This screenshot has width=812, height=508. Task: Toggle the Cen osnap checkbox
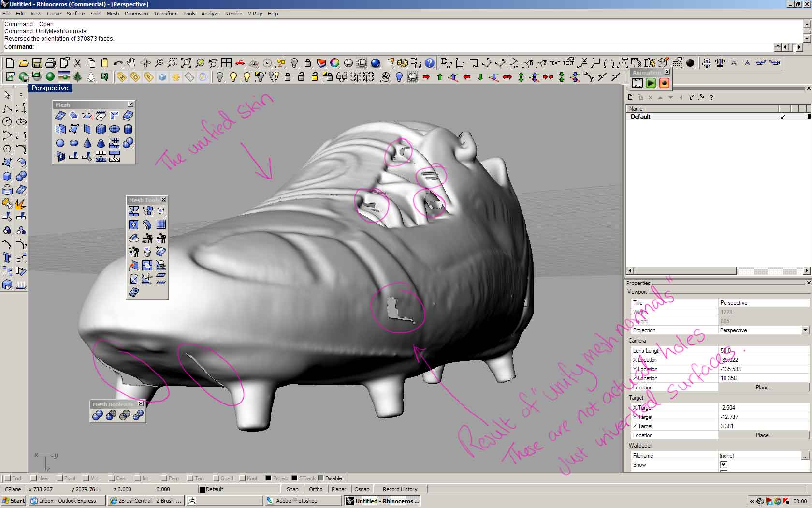pyautogui.click(x=112, y=478)
